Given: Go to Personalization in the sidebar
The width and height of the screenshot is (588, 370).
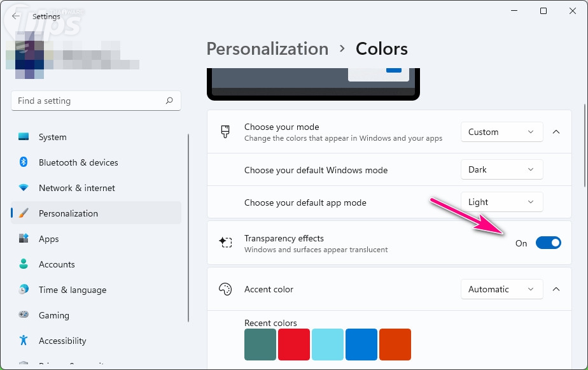Looking at the screenshot, I should click(68, 213).
